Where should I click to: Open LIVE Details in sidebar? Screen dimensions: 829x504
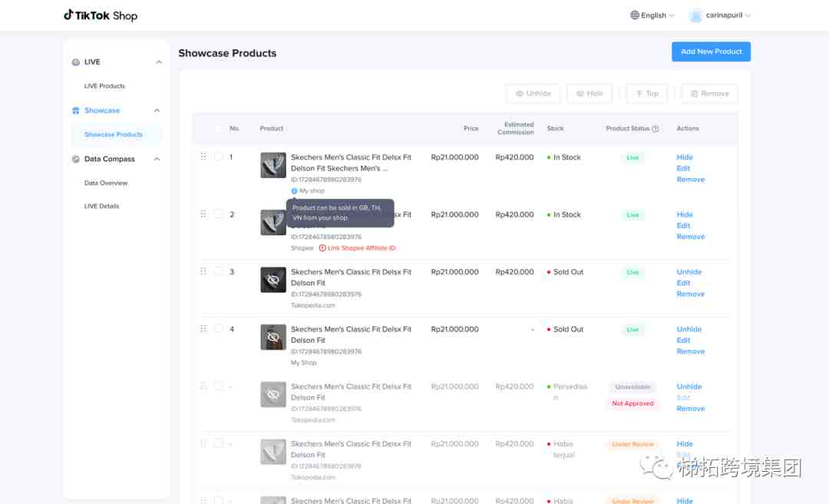(x=101, y=206)
